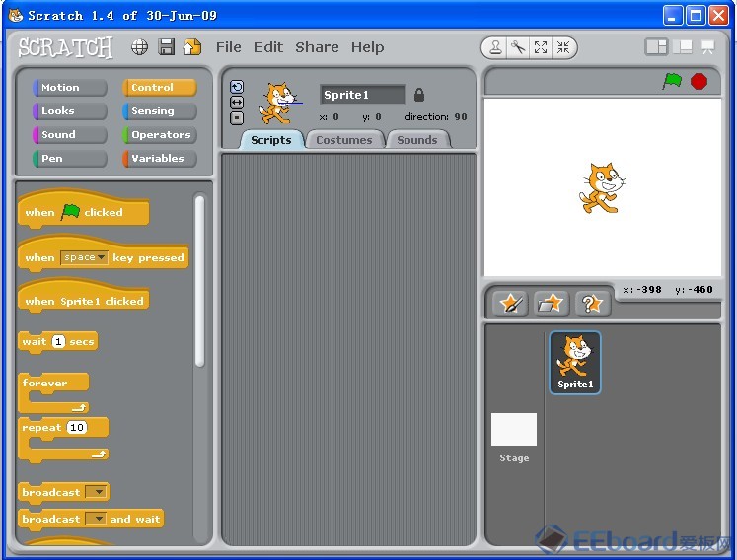
Task: Click the when Sprite1 clicked block
Action: point(84,298)
